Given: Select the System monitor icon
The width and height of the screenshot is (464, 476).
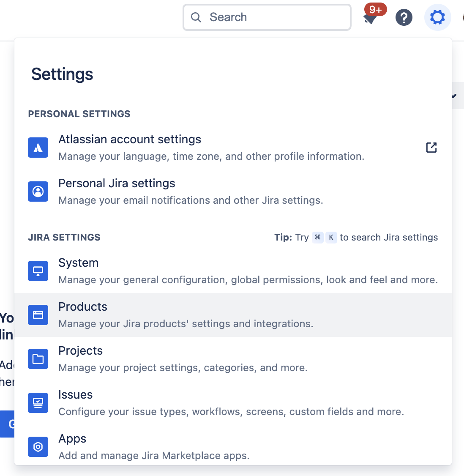Looking at the screenshot, I should pyautogui.click(x=38, y=271).
